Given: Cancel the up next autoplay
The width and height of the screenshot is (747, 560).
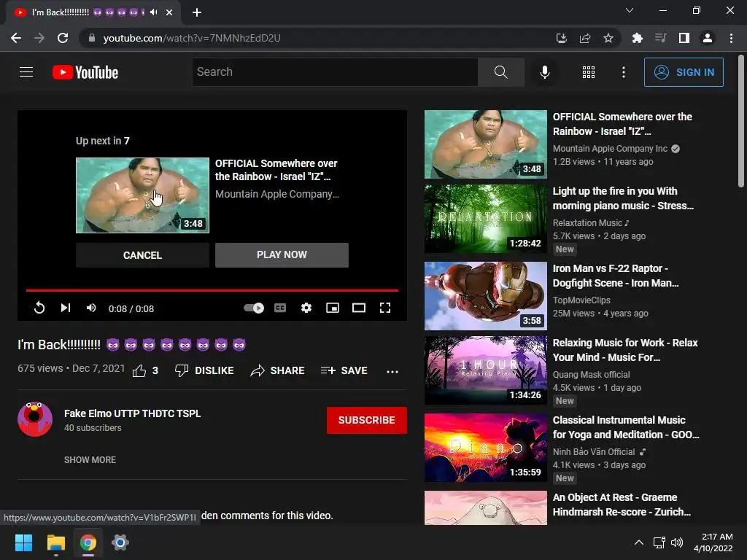Looking at the screenshot, I should [x=142, y=255].
